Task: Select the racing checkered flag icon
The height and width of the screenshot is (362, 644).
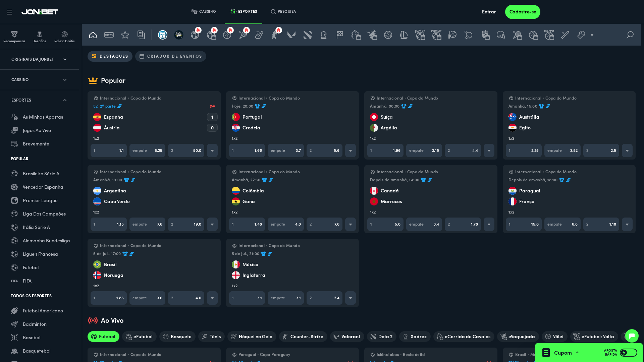Action: click(340, 35)
